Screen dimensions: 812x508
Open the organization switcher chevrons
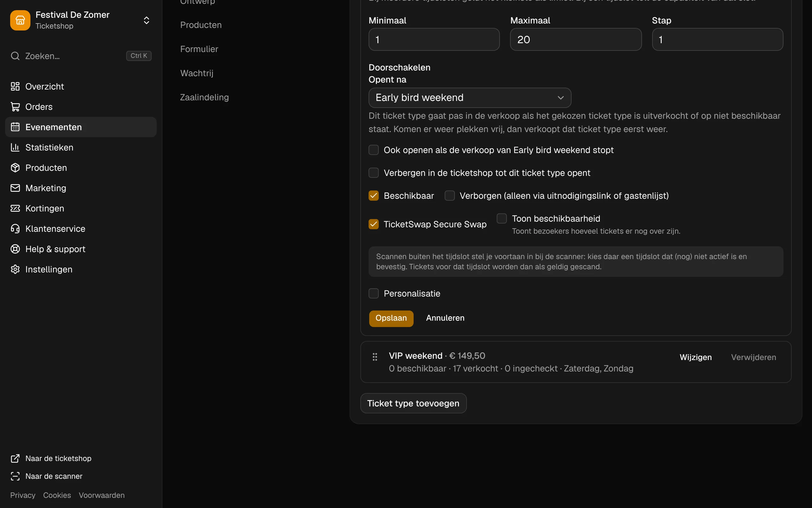146,20
